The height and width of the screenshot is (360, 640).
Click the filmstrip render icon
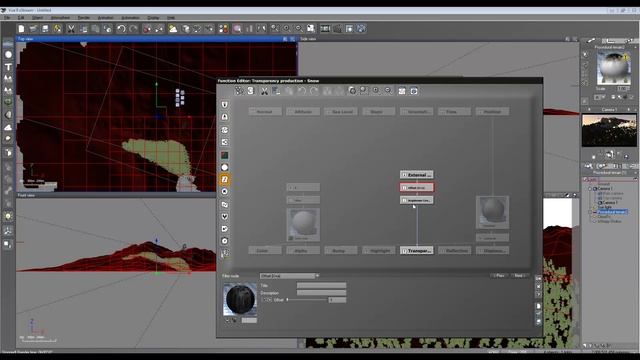point(325,29)
